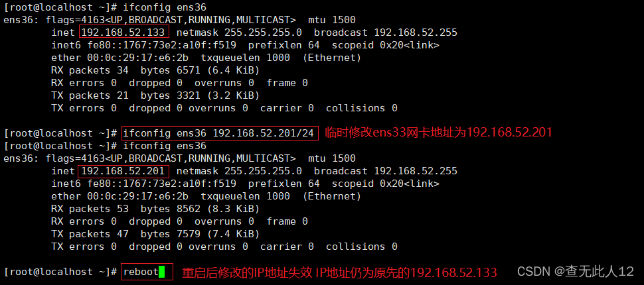Click the boxed IP address 192.168.52.133
This screenshot has height=285, width=644.
[x=124, y=32]
